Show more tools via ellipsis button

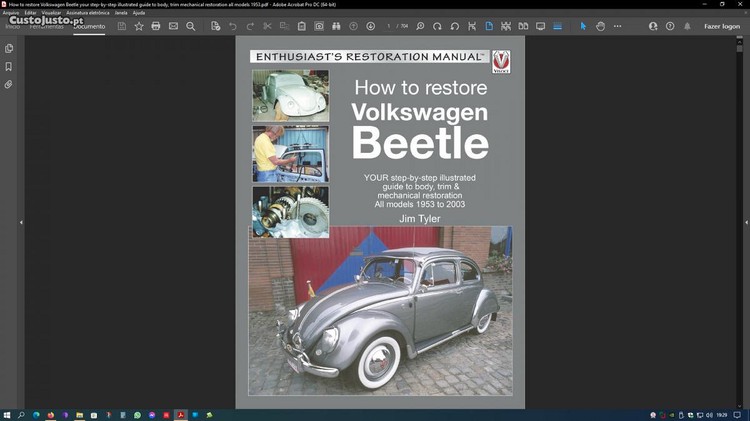point(618,26)
